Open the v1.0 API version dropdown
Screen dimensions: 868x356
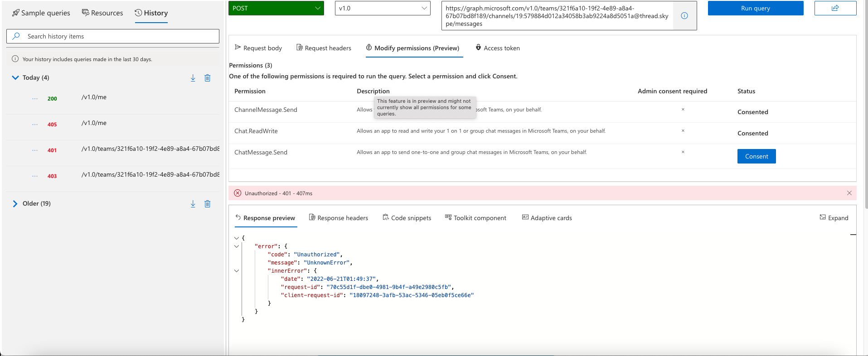click(x=383, y=8)
